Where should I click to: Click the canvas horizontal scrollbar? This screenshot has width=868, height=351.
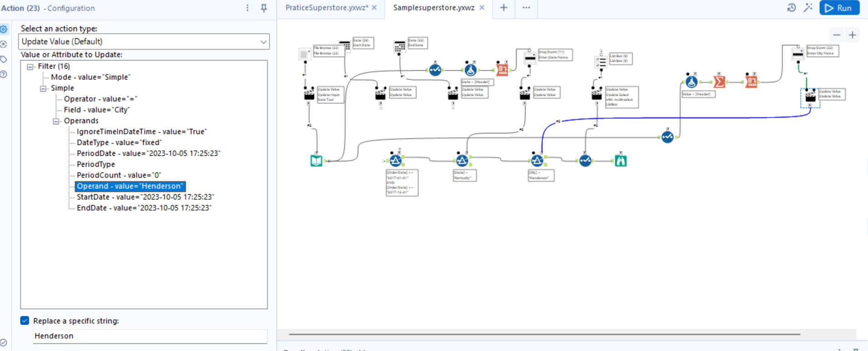click(544, 334)
